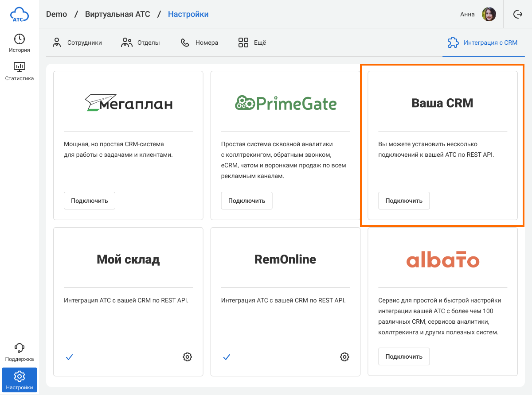Click Подключить for Мегаплан

[x=90, y=201]
